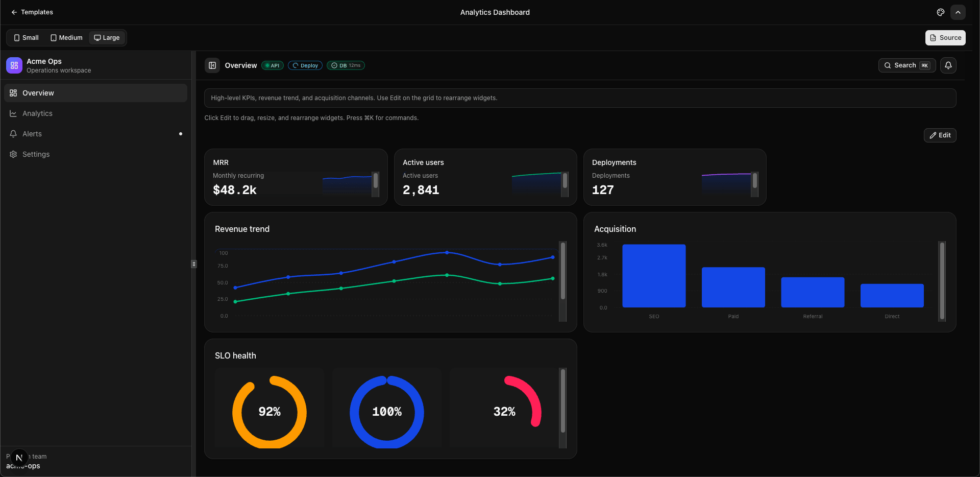
Task: Open the Overview sidebar item
Action: pos(95,93)
